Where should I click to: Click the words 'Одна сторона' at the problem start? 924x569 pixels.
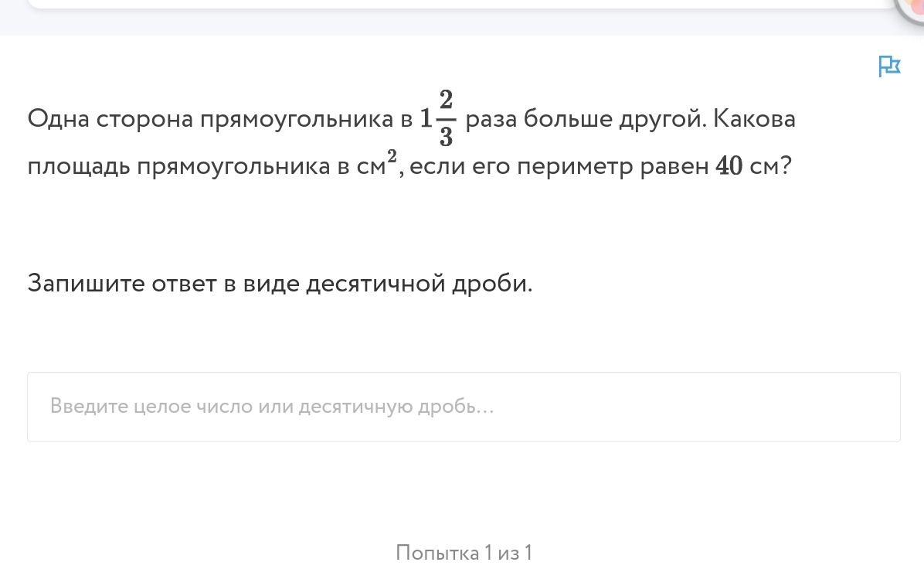coord(110,119)
